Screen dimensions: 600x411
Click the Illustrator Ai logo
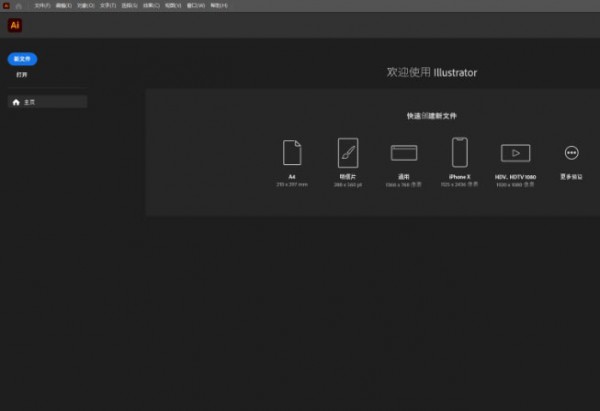tap(15, 25)
